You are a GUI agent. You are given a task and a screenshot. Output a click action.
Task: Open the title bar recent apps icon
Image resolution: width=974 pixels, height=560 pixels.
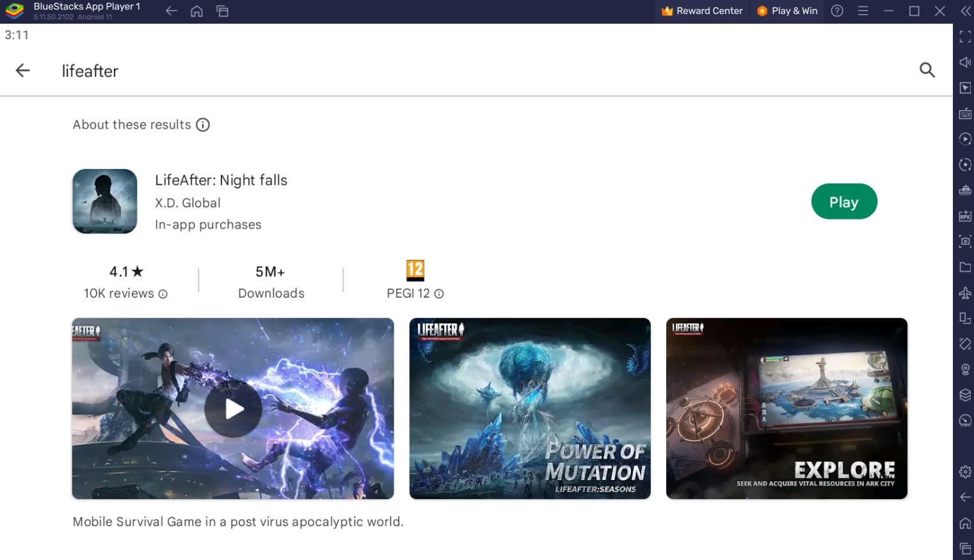[x=223, y=11]
